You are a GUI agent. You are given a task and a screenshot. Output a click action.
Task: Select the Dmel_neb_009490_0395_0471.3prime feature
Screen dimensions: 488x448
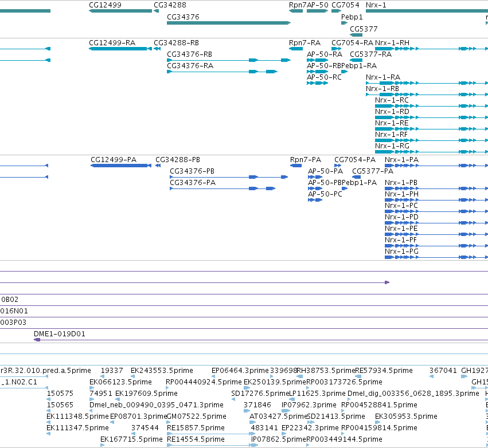[x=156, y=406]
